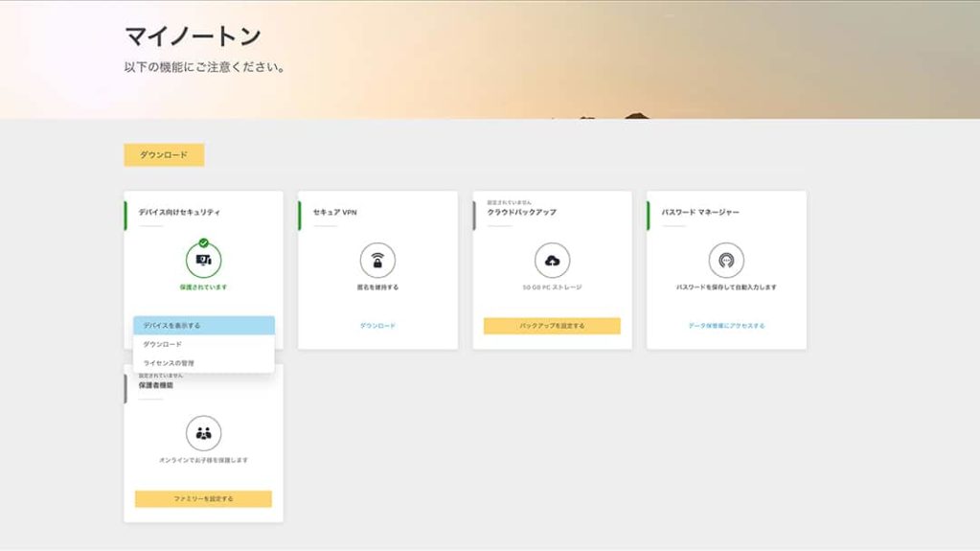This screenshot has height=551, width=980.
Task: Click the ファミリーを設定する button
Action: pyautogui.click(x=203, y=498)
